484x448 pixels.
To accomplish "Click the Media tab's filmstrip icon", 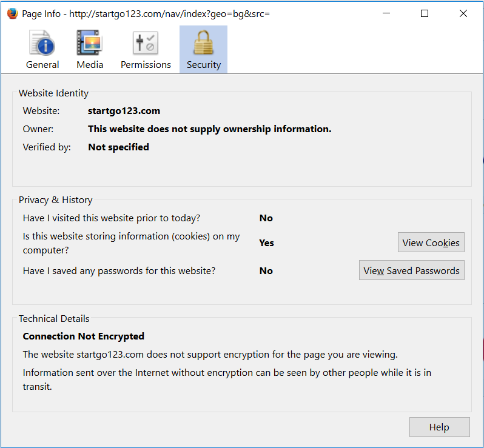I will [x=90, y=43].
